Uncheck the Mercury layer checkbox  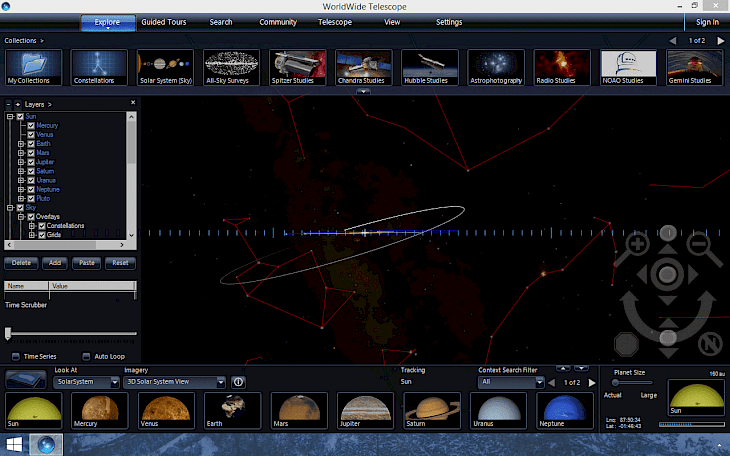tap(31, 126)
